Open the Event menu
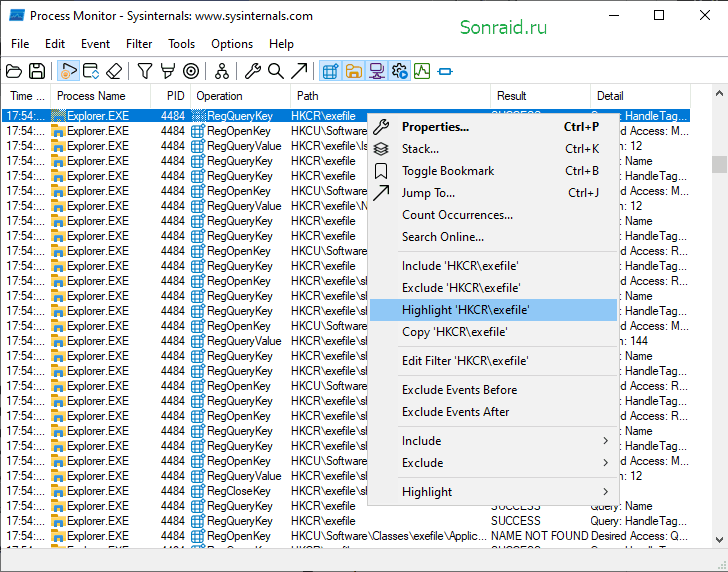The image size is (728, 572). coord(95,44)
